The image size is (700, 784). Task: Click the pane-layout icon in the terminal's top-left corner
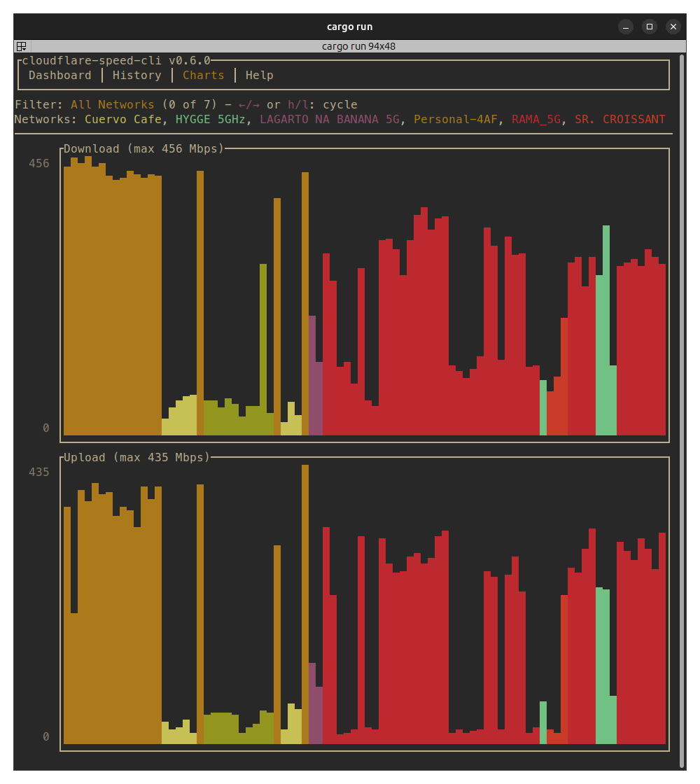21,46
